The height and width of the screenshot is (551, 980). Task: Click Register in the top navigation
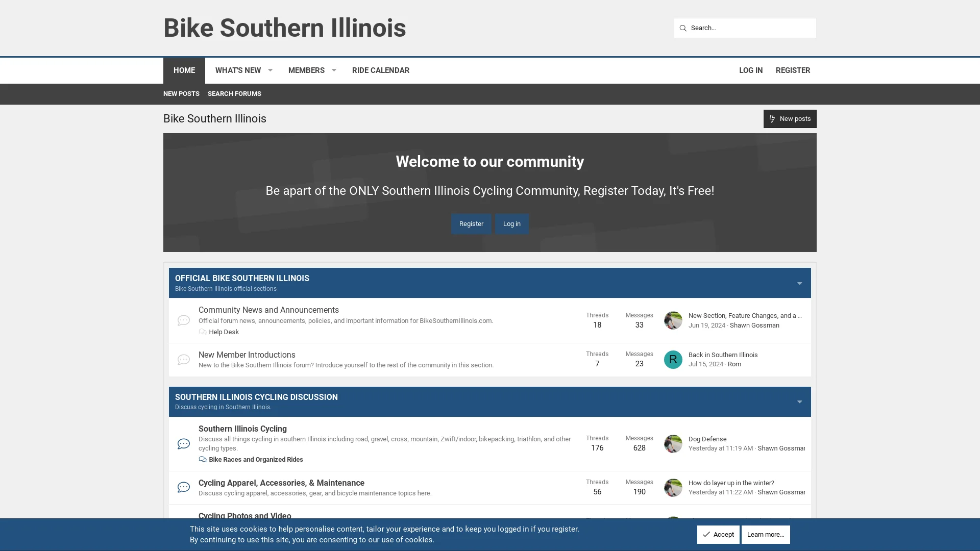click(x=793, y=70)
